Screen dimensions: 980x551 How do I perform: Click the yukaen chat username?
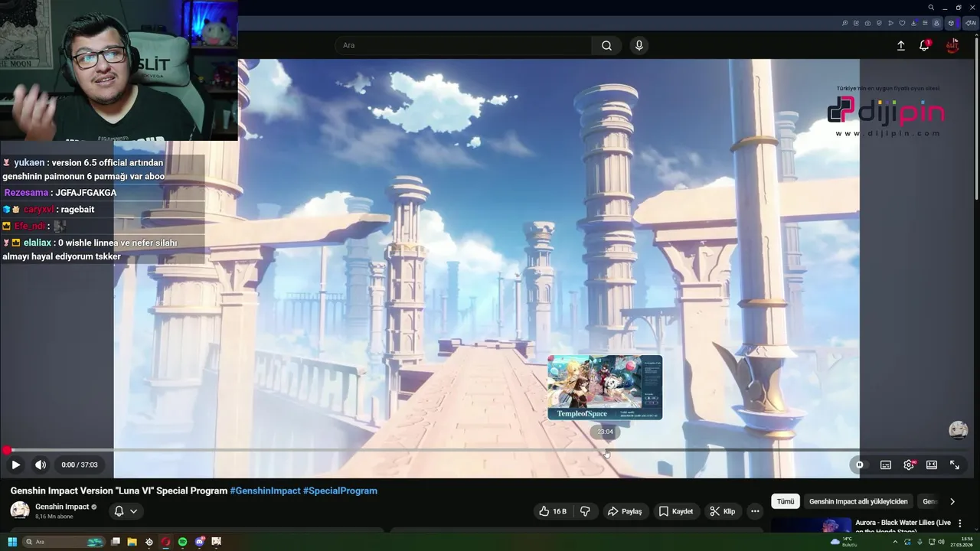[28, 163]
